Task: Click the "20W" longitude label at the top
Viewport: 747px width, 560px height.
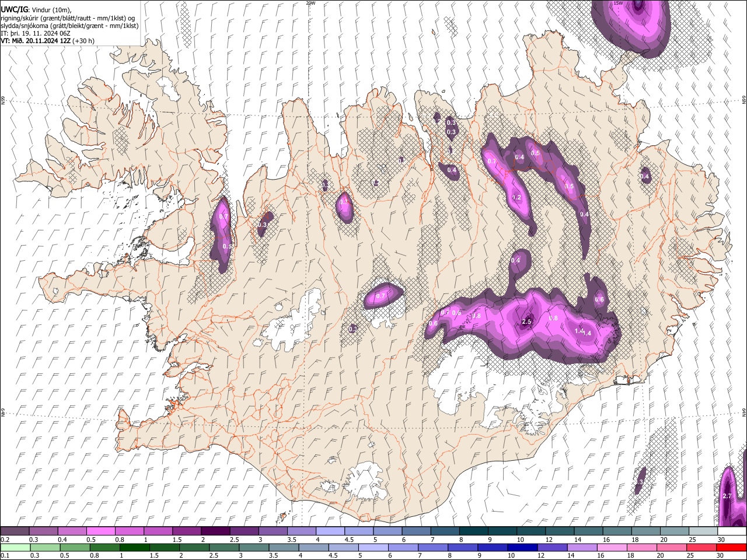Action: point(310,3)
